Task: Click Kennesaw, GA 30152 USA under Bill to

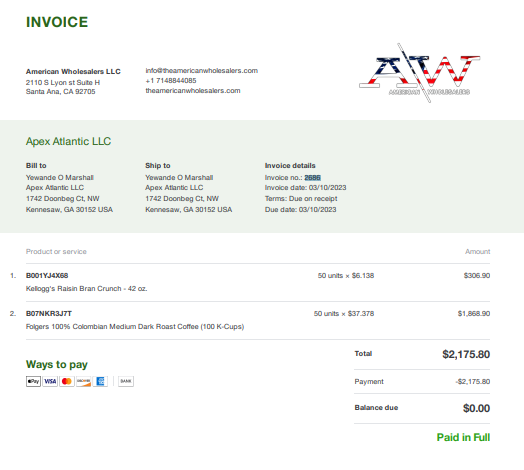Action: 69,210
